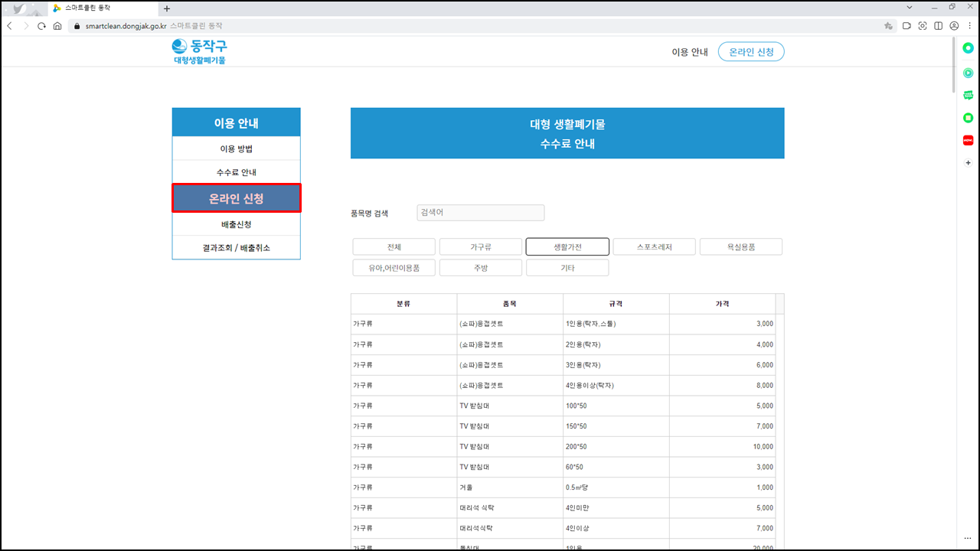This screenshot has width=980, height=551.
Task: Go back to the previous page
Action: click(9, 25)
